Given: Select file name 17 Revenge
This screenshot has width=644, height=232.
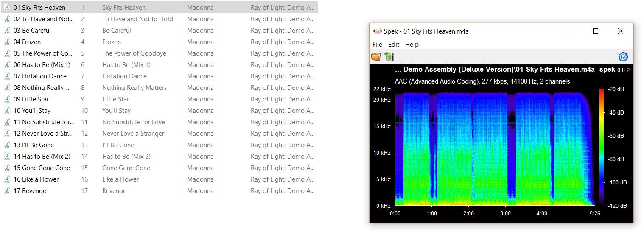Looking at the screenshot, I should pos(30,191).
